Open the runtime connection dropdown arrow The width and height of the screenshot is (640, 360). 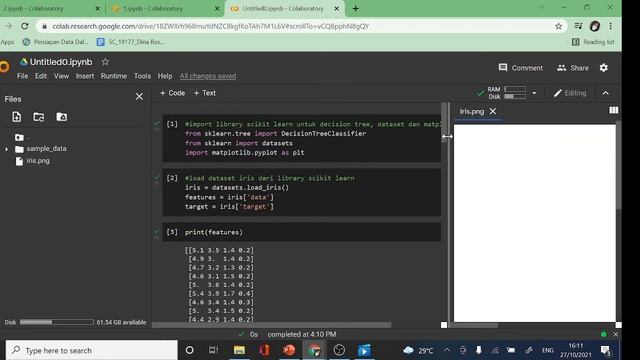(534, 93)
